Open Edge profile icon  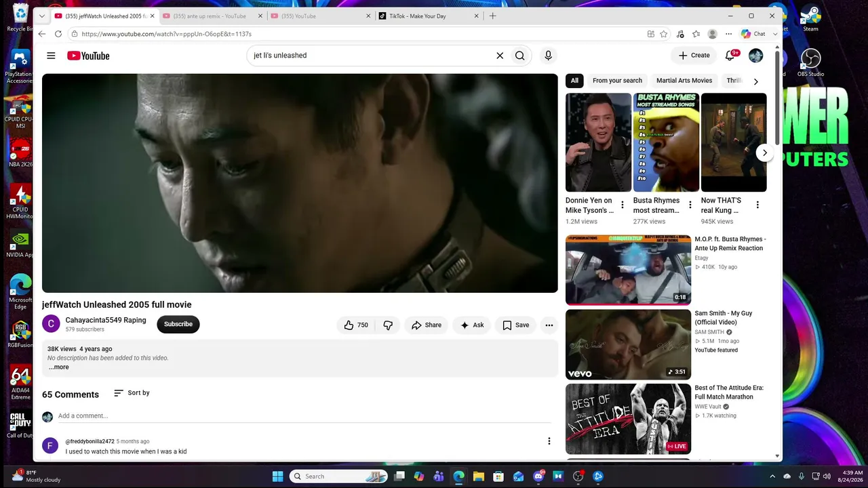click(712, 34)
